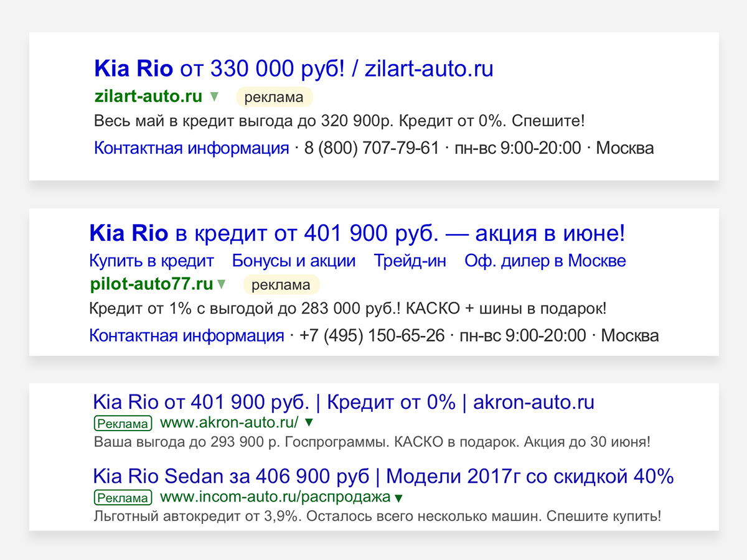Expand the arrow after incom-auto.ru/распродажа
Screen dimensions: 747x560
tap(399, 498)
